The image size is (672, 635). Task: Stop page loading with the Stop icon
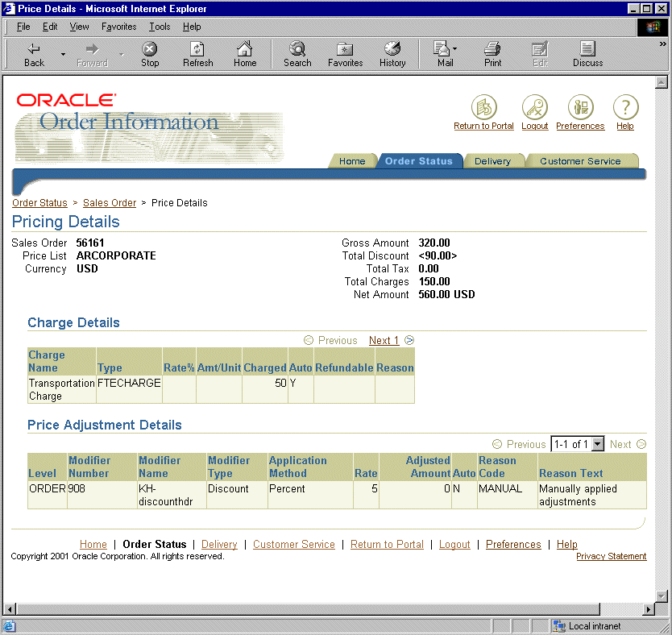coord(150,55)
